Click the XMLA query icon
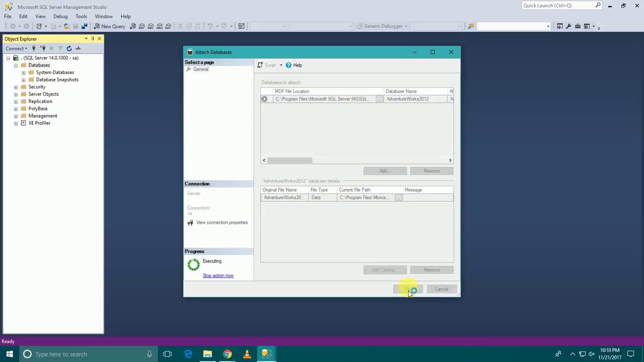Image resolution: width=644 pixels, height=362 pixels. [159, 26]
